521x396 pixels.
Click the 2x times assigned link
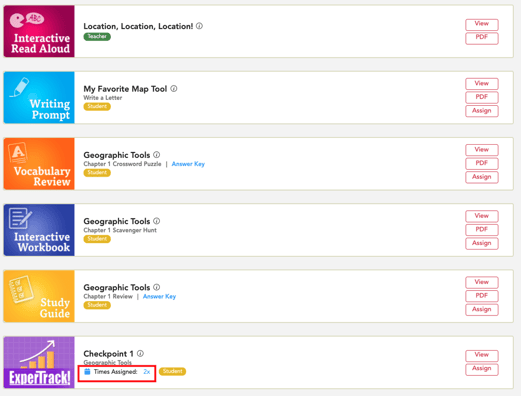coord(147,371)
